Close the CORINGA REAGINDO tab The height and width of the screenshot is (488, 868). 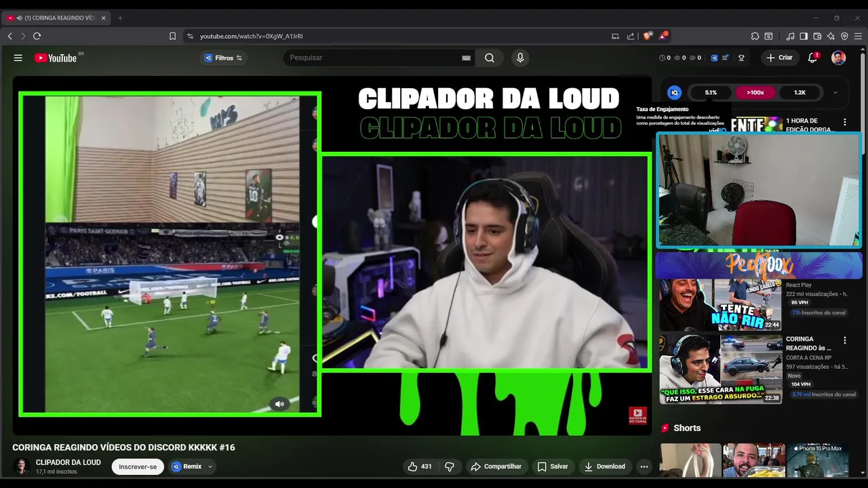[103, 18]
